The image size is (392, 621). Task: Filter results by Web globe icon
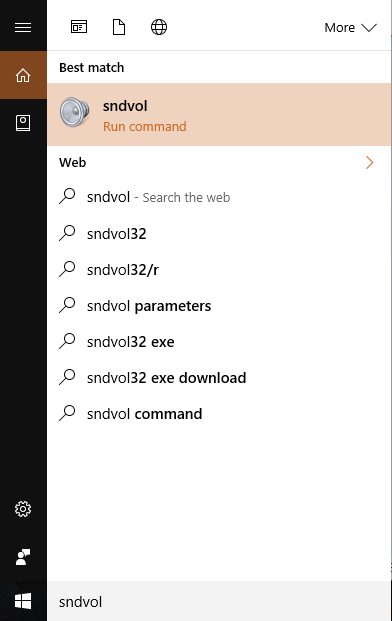(159, 27)
